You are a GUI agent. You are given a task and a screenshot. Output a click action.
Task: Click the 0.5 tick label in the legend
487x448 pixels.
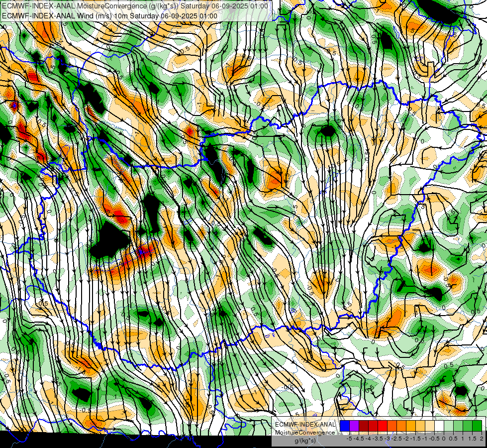click(x=453, y=439)
